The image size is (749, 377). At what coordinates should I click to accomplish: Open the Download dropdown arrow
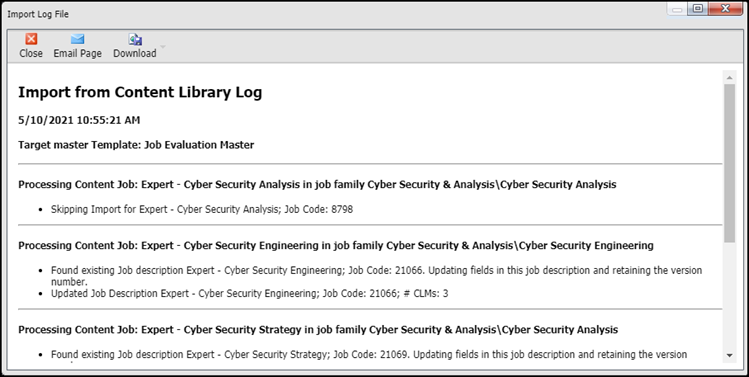[x=162, y=46]
